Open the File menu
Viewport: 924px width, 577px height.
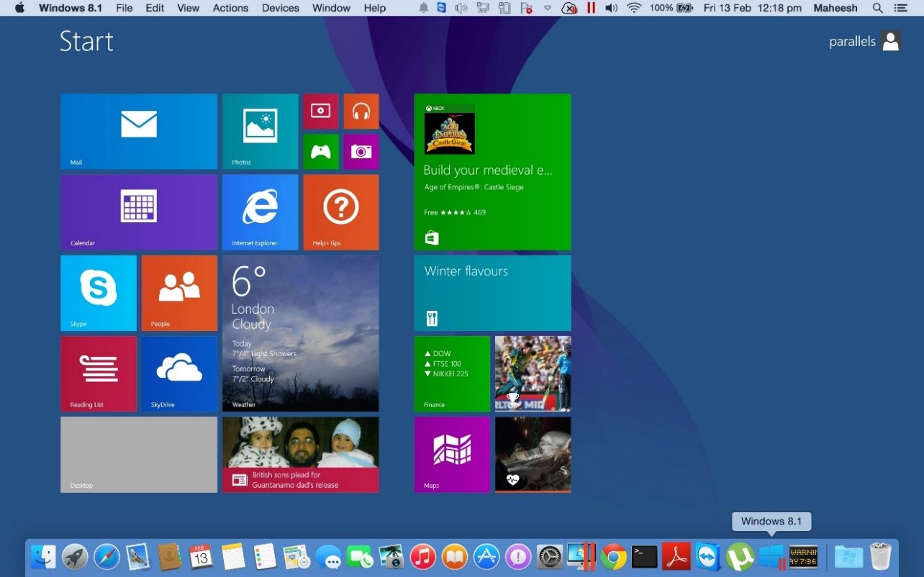click(x=124, y=8)
